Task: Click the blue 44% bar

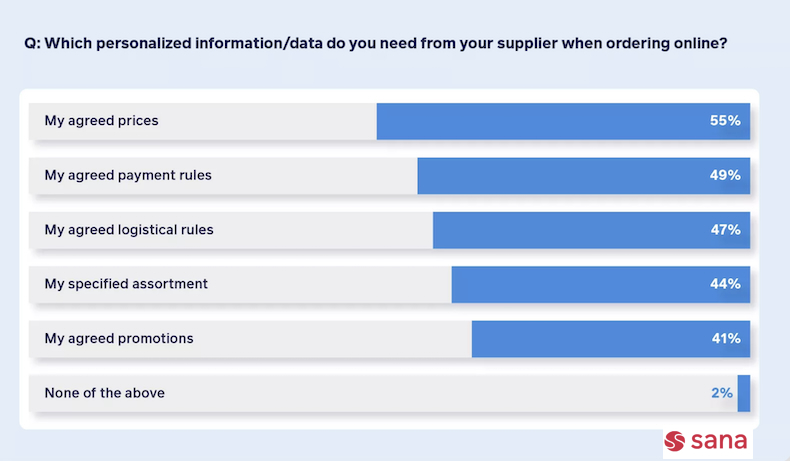Action: coord(601,285)
